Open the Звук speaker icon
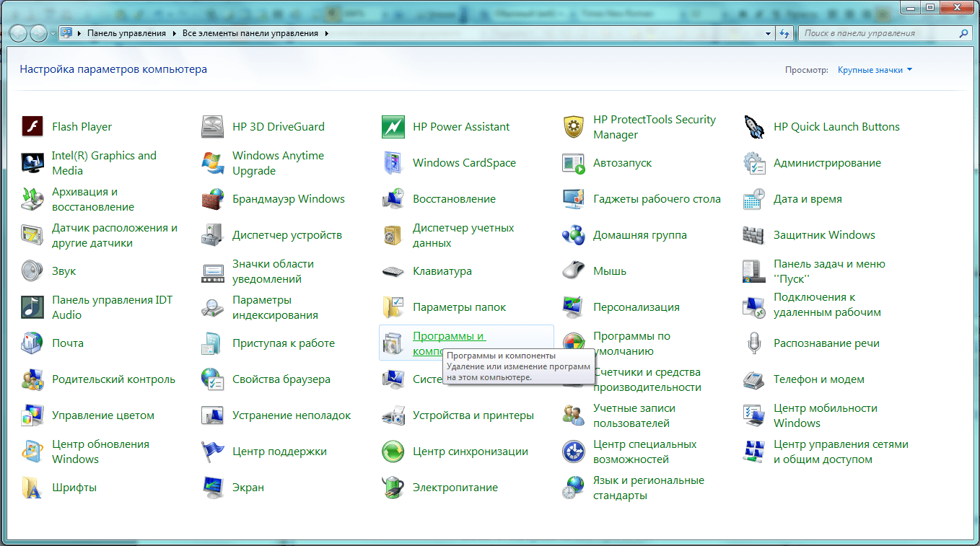The image size is (980, 546). click(x=32, y=271)
